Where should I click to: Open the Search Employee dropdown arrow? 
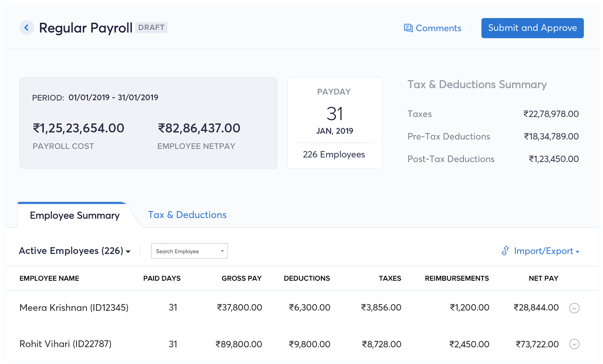click(222, 251)
